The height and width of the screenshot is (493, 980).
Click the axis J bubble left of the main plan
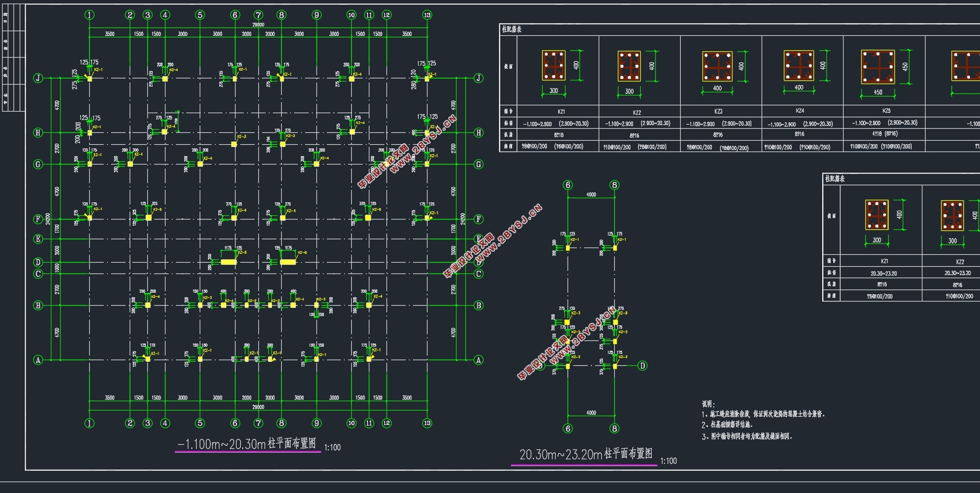(x=38, y=78)
